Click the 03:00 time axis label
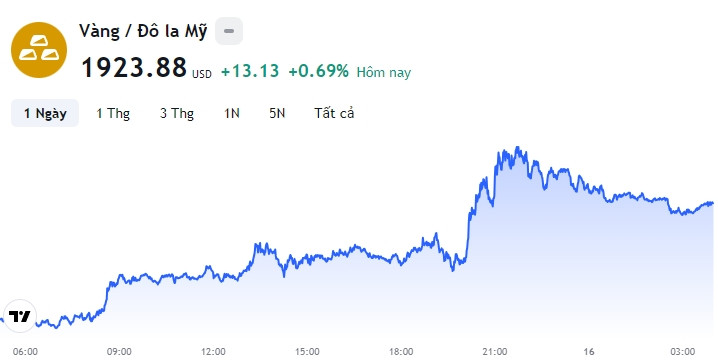 click(683, 352)
